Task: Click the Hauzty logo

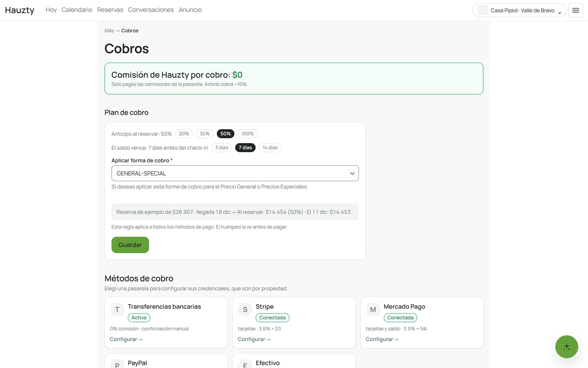Action: tap(19, 10)
